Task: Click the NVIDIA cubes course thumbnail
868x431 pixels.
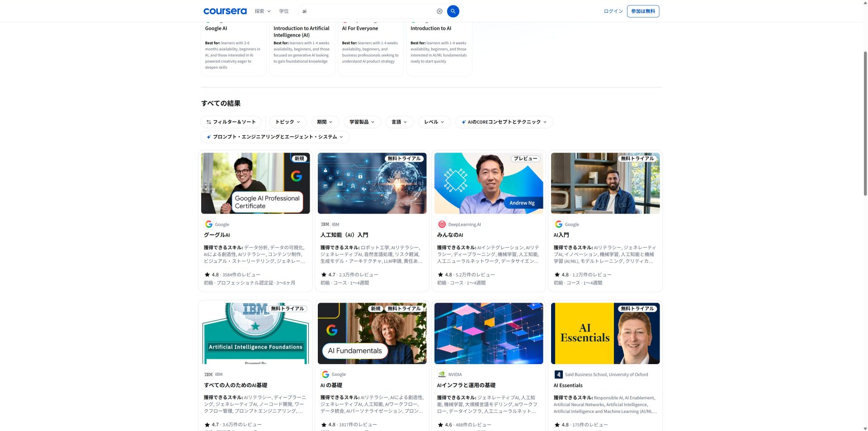Action: click(x=489, y=333)
